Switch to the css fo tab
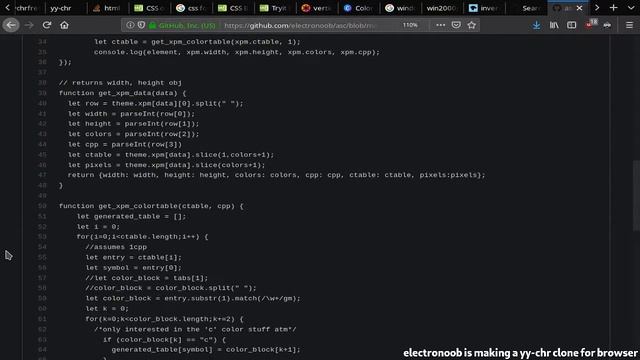The height and width of the screenshot is (360, 640). pos(191,8)
